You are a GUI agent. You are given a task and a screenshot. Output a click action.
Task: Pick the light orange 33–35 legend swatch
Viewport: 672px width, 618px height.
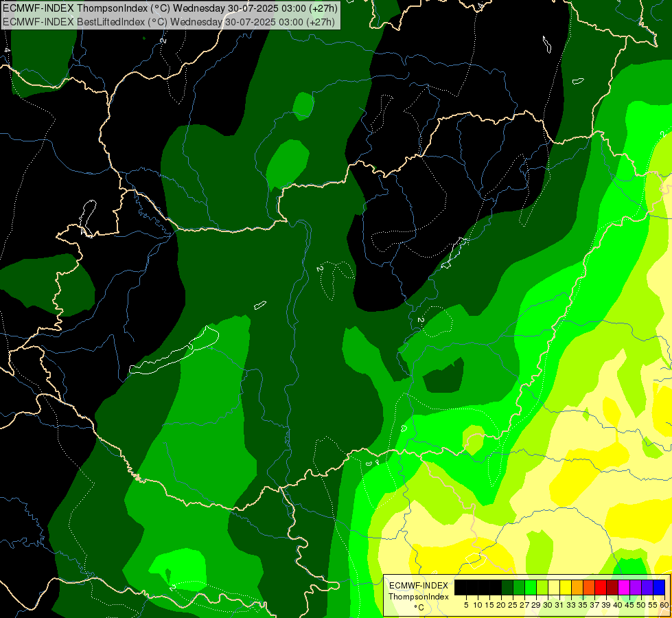click(577, 587)
